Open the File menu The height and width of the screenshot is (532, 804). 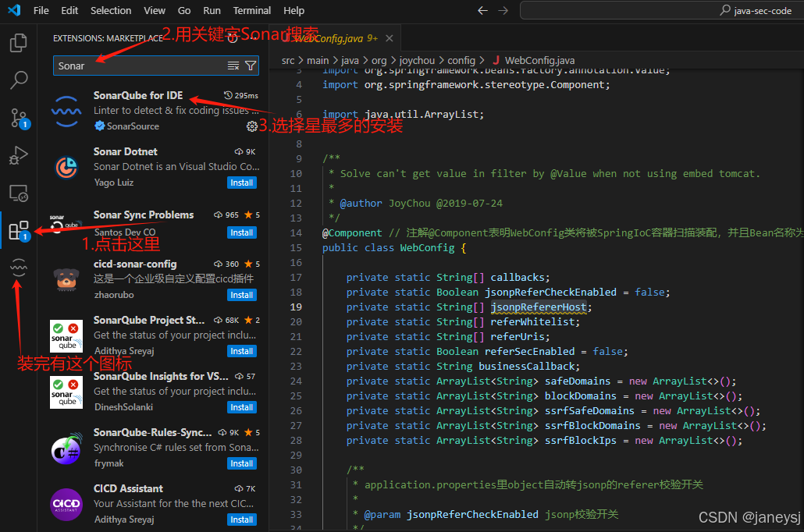pos(41,10)
